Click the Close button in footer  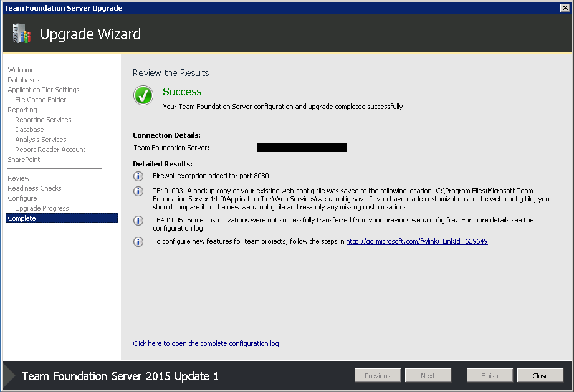[540, 376]
